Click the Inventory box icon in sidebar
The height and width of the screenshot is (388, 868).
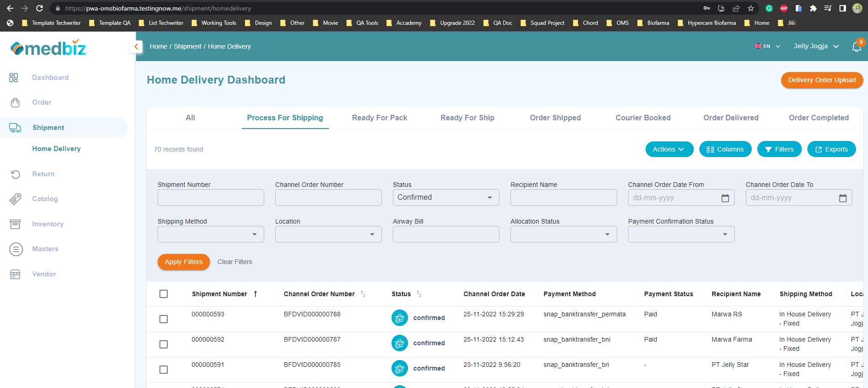[x=15, y=224]
